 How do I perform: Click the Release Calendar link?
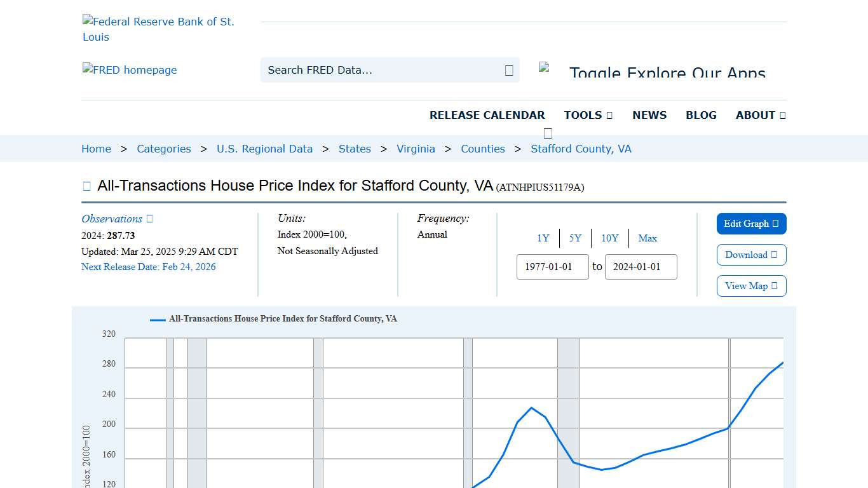487,115
